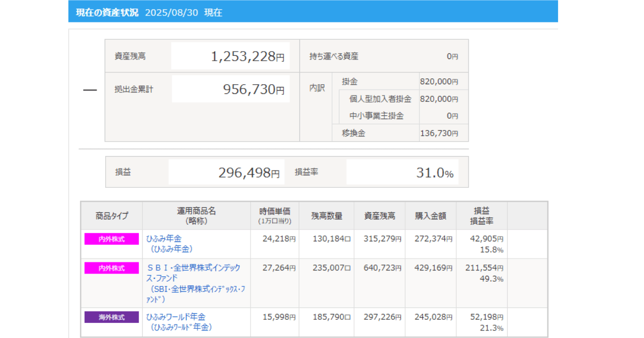Screen dimensions: 644x338
Task: Click gain 52,198円 for ひふみワールド年金
Action: (x=487, y=317)
